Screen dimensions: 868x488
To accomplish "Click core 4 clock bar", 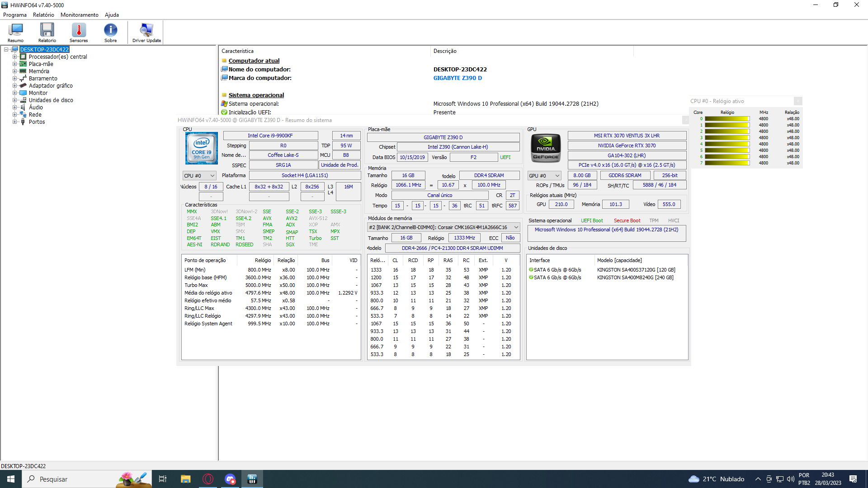I will pos(727,144).
